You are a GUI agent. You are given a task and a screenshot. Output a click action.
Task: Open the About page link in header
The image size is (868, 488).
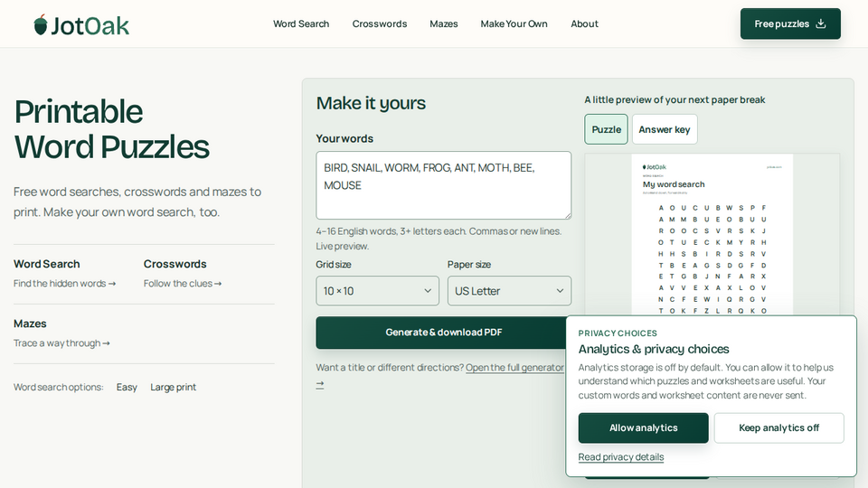click(x=585, y=23)
